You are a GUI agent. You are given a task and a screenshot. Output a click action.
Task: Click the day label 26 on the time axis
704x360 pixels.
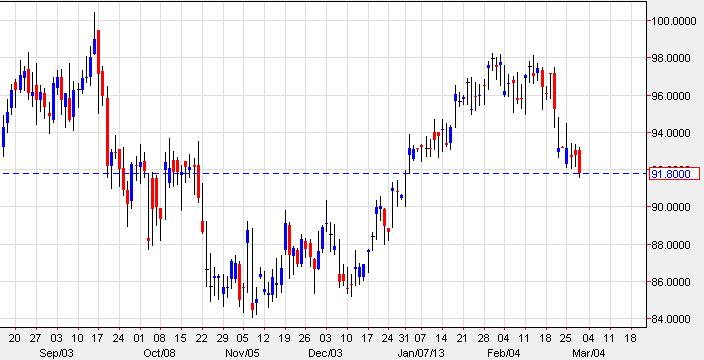tap(305, 338)
